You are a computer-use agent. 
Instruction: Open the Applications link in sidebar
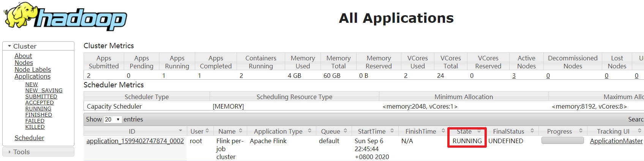pyautogui.click(x=32, y=76)
